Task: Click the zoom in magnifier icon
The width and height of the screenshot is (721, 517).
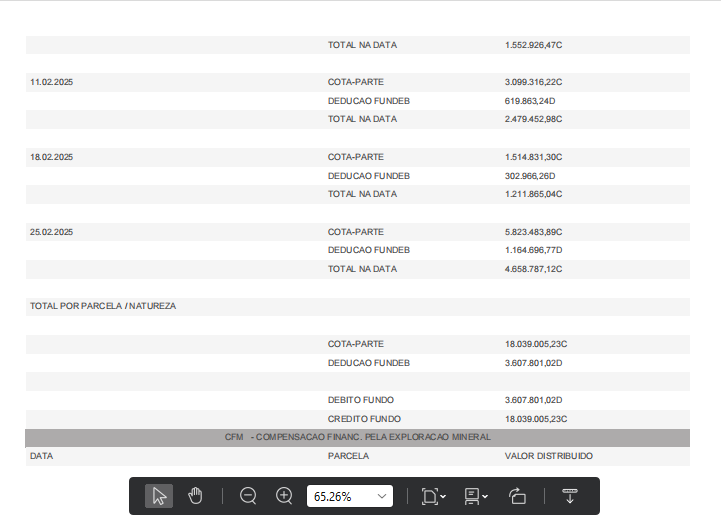Action: (x=284, y=496)
